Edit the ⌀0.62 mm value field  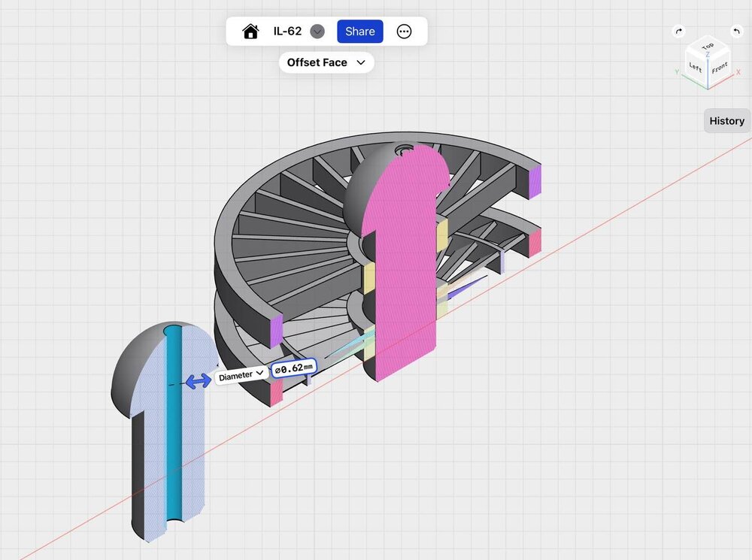[293, 368]
